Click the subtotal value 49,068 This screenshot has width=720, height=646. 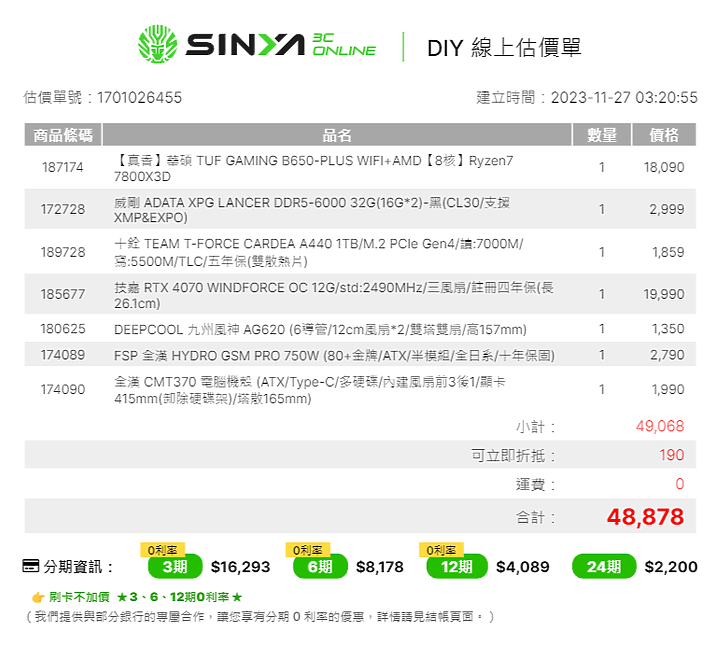(660, 426)
